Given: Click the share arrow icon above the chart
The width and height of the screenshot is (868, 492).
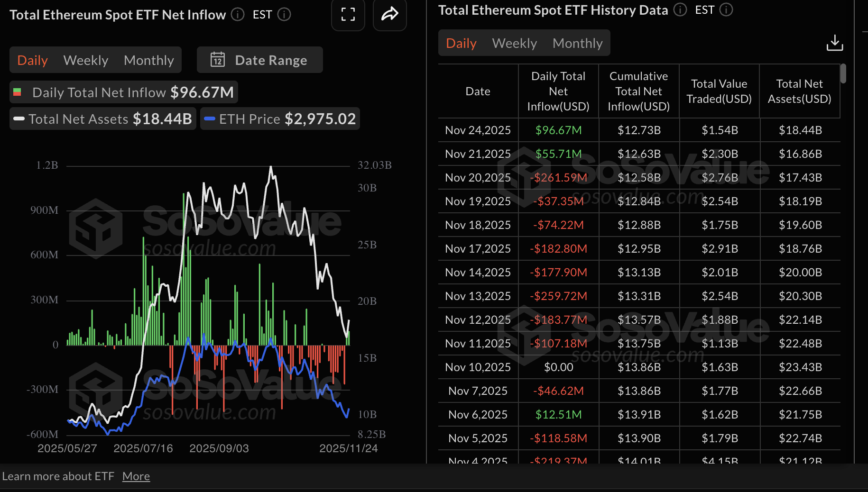Looking at the screenshot, I should point(389,15).
